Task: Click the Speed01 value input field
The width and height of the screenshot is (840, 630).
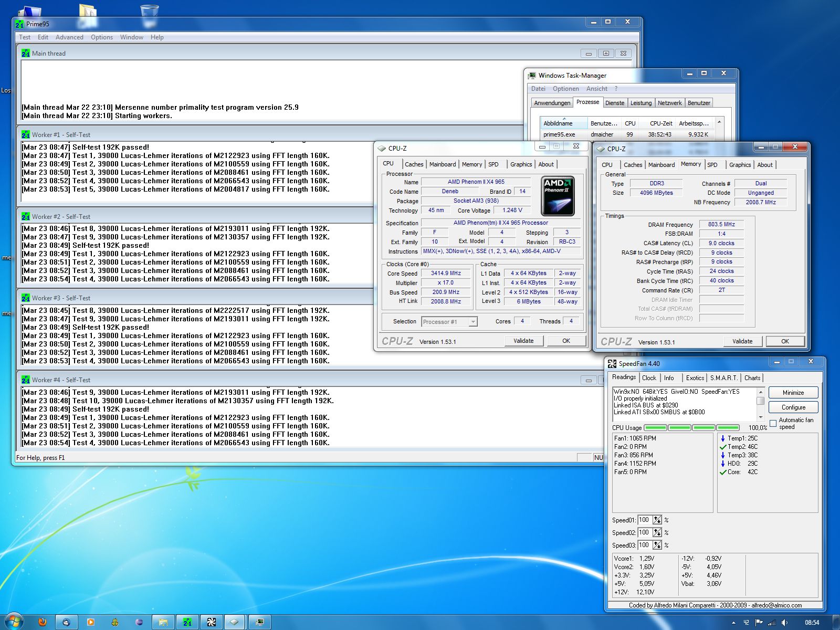Action: point(645,520)
